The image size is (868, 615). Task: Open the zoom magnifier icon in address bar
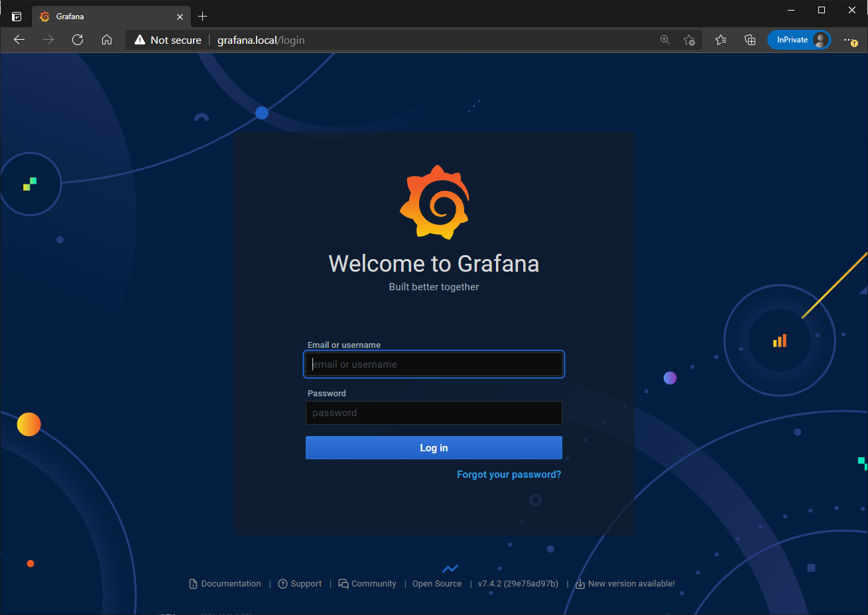[x=665, y=40]
